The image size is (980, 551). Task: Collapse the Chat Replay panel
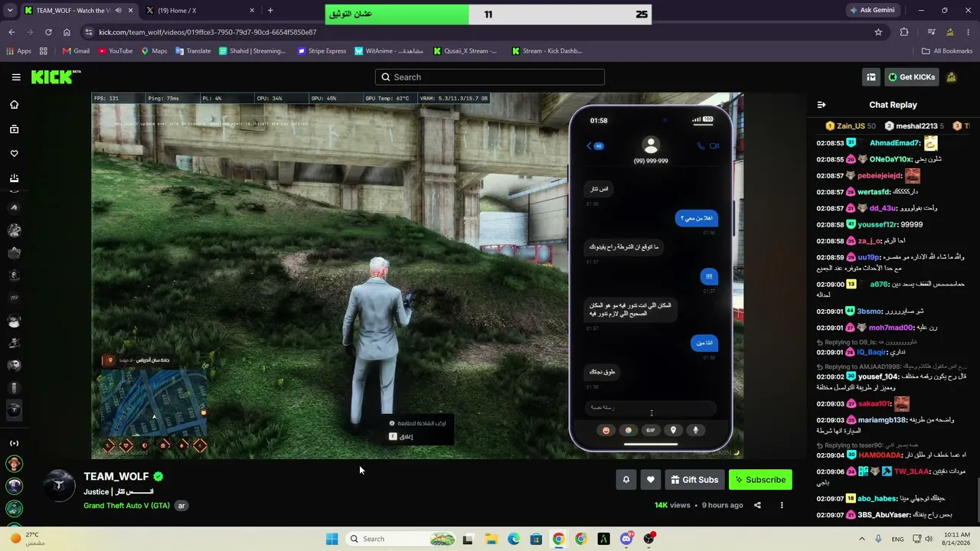click(x=822, y=105)
